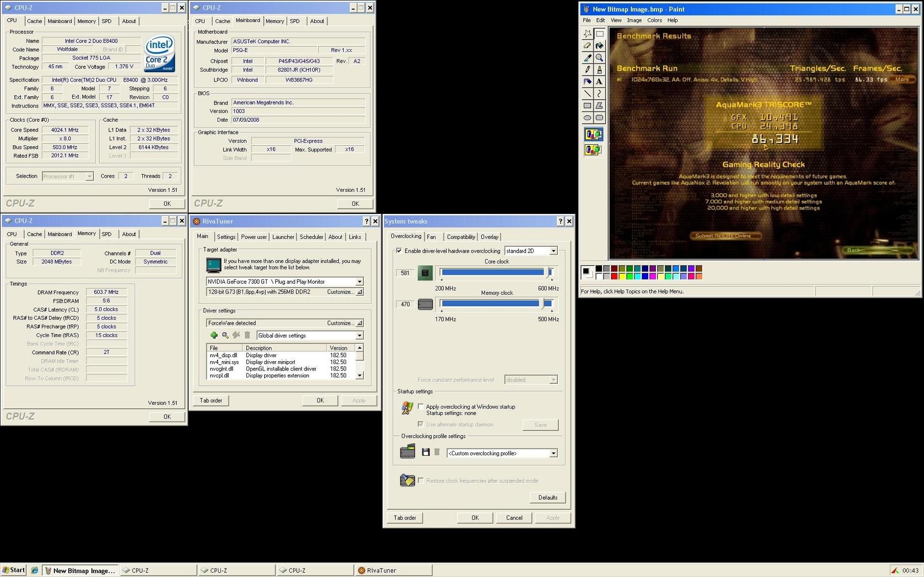Open the Power user tab in RivaTuner
This screenshot has width=924, height=577.
pyautogui.click(x=254, y=237)
